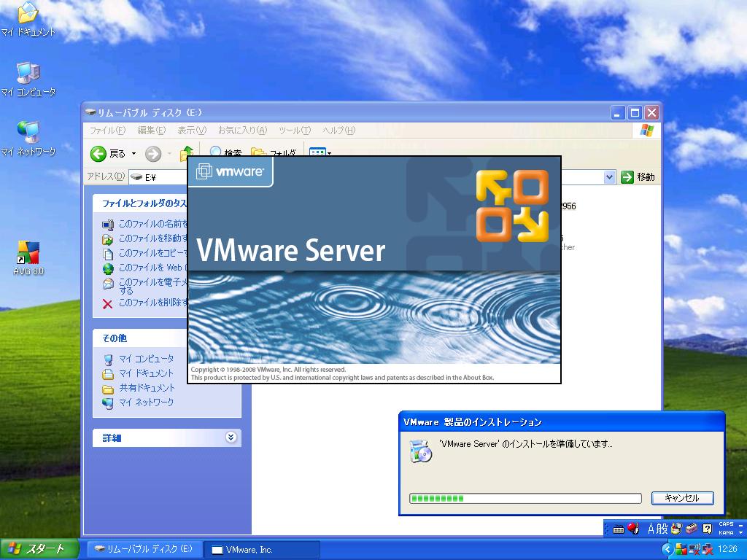Screen dimensions: 747x560
Task: Click the green Back arrow in Explorer
Action: pyautogui.click(x=98, y=153)
